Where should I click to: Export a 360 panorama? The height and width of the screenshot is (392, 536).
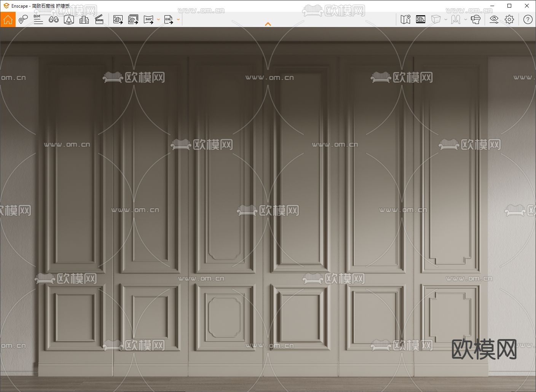pyautogui.click(x=148, y=19)
